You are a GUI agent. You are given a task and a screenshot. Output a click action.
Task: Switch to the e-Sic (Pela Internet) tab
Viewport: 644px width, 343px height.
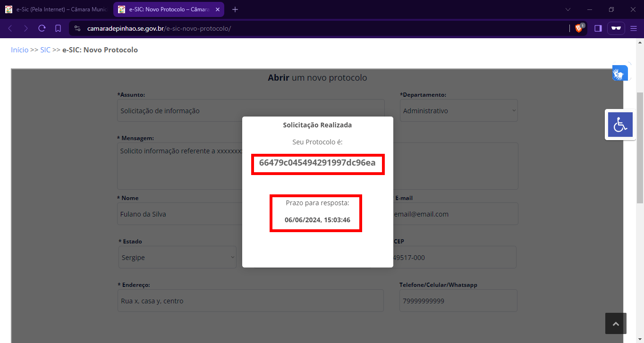pyautogui.click(x=57, y=9)
